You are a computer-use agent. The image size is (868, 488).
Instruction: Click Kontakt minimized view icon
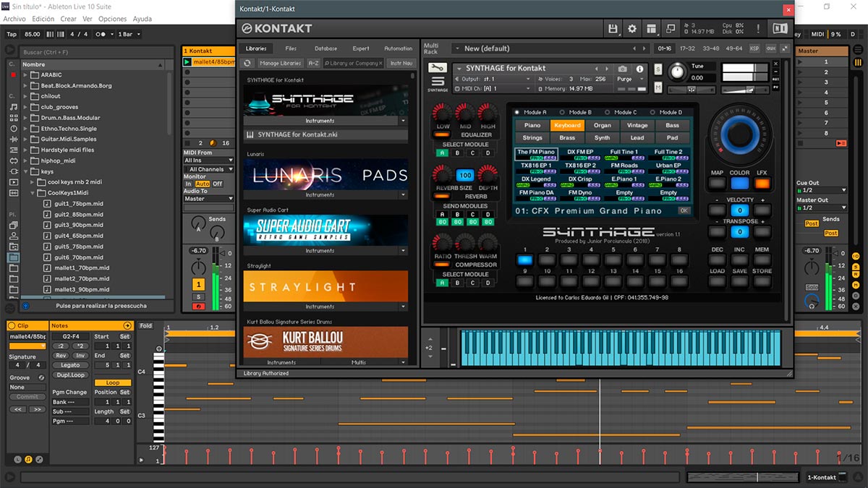(x=671, y=28)
